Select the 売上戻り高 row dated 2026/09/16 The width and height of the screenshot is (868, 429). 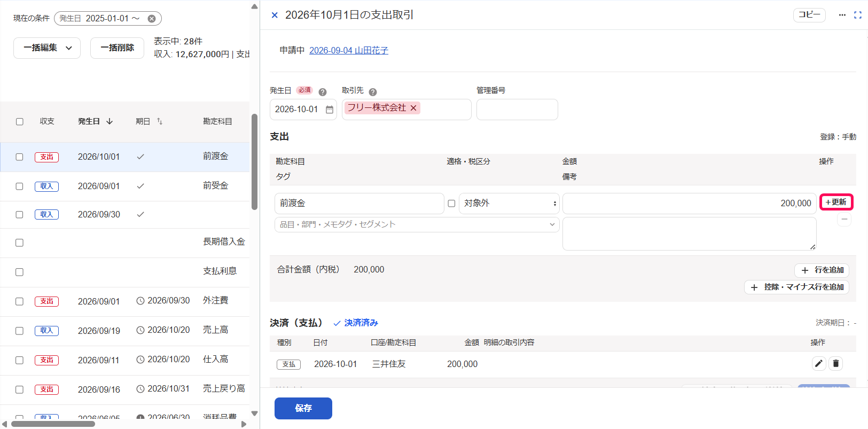point(125,389)
